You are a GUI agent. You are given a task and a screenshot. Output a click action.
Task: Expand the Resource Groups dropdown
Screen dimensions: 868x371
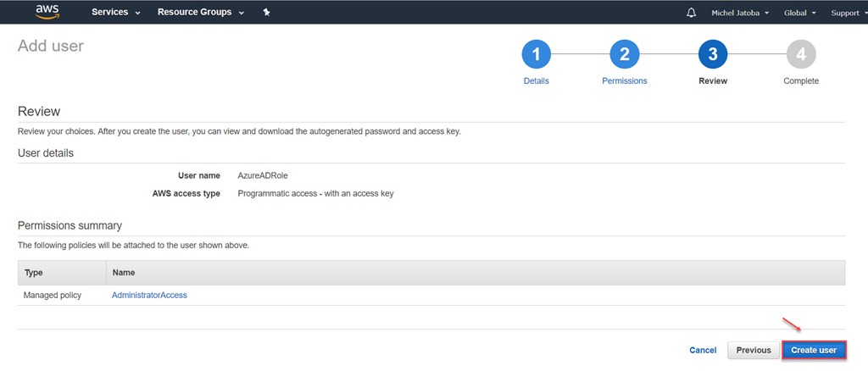point(201,12)
